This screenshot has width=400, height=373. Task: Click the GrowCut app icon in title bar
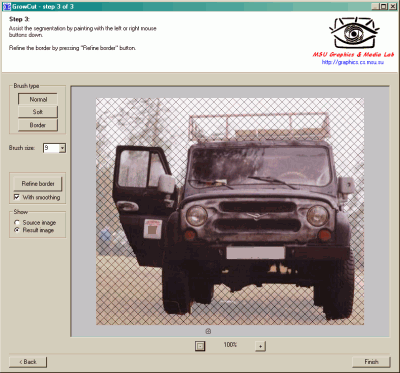tap(6, 6)
